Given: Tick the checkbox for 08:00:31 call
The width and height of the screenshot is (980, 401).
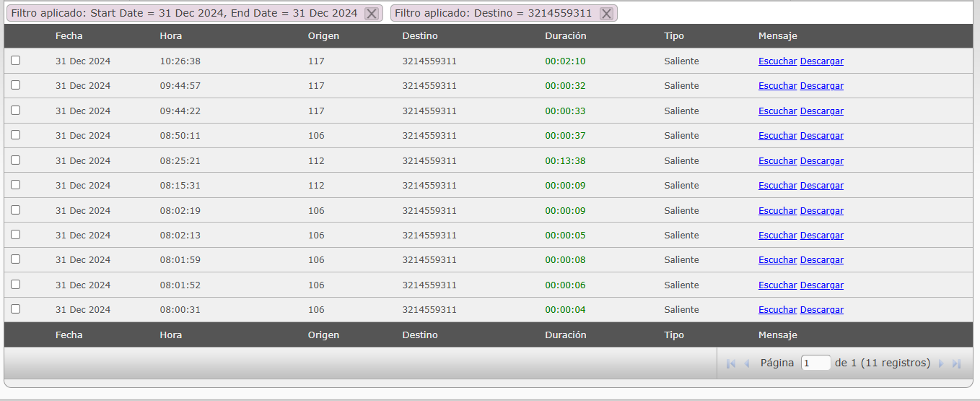Looking at the screenshot, I should coord(16,309).
